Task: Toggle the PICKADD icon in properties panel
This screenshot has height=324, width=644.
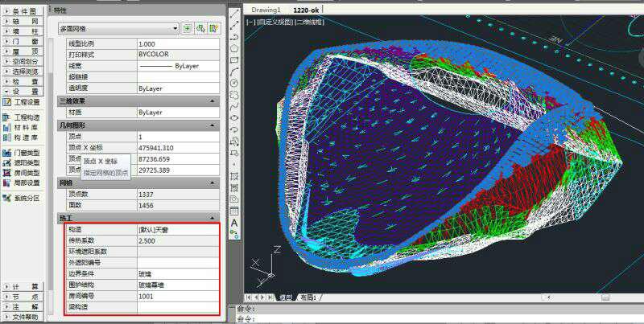Action: (x=187, y=28)
